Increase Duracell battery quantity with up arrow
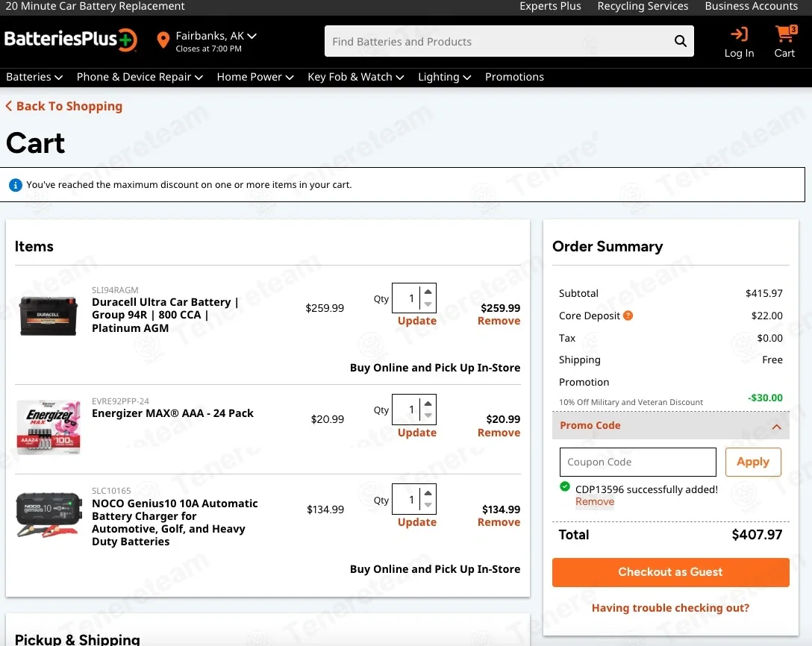This screenshot has width=812, height=646. pyautogui.click(x=428, y=292)
